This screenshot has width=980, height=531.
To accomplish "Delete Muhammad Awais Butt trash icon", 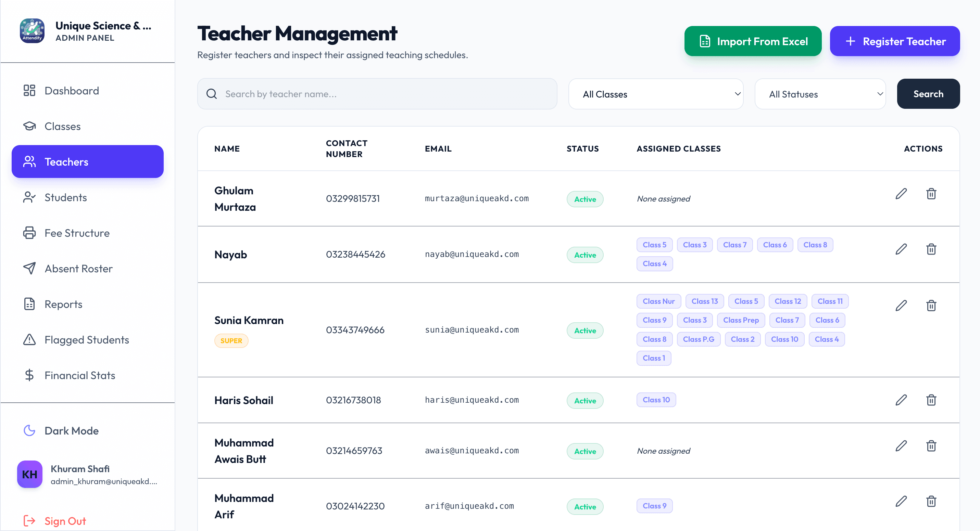I will [931, 445].
